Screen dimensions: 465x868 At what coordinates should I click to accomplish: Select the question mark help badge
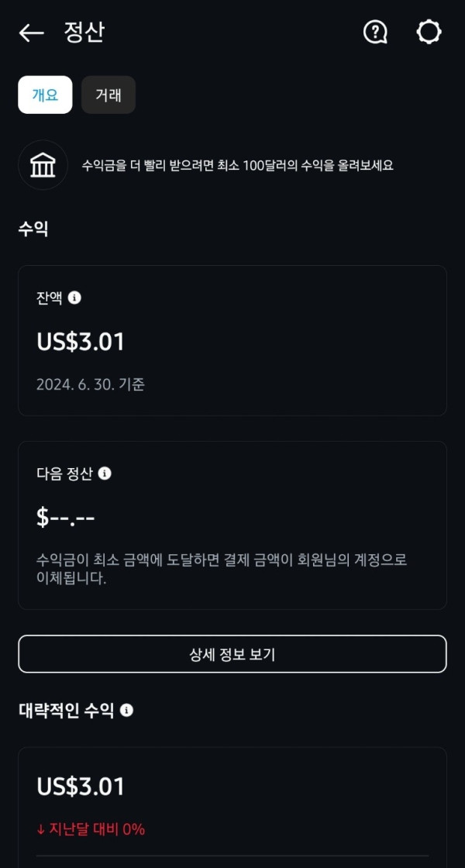pos(374,32)
